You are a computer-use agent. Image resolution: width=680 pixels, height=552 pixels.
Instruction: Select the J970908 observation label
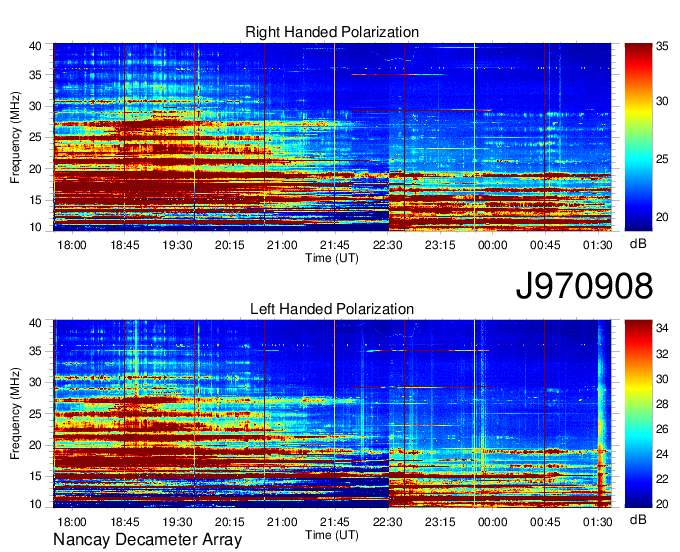click(x=584, y=286)
